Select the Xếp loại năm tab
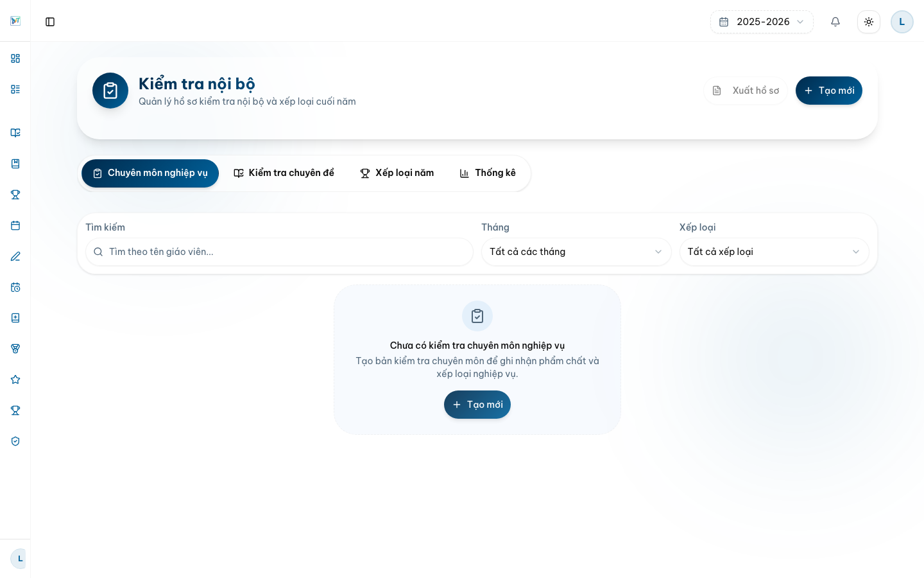 click(x=397, y=173)
